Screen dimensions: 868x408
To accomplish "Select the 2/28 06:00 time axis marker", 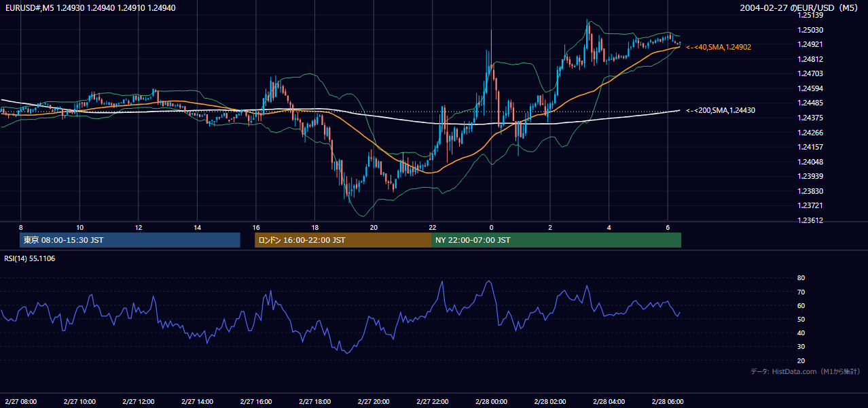I will (x=668, y=402).
